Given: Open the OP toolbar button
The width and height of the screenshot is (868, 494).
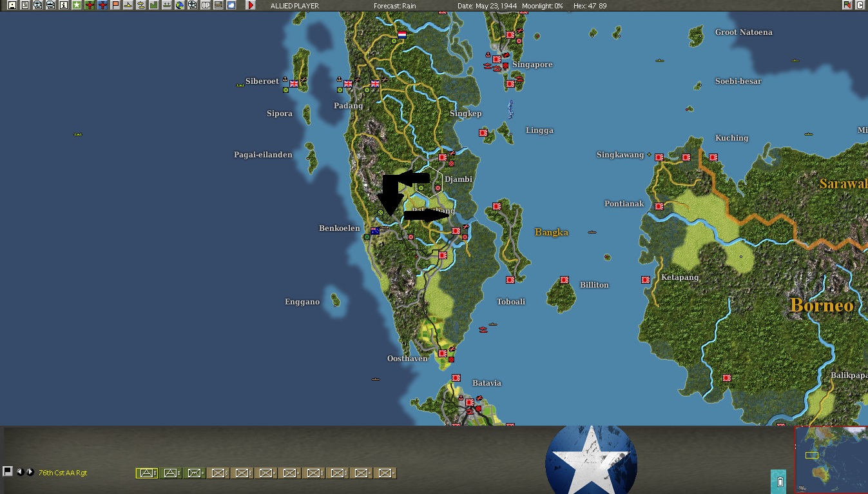Looking at the screenshot, I should point(206,5).
